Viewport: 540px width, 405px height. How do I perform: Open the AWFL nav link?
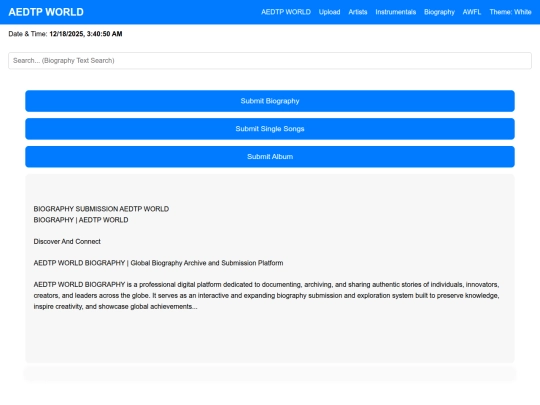pos(471,12)
